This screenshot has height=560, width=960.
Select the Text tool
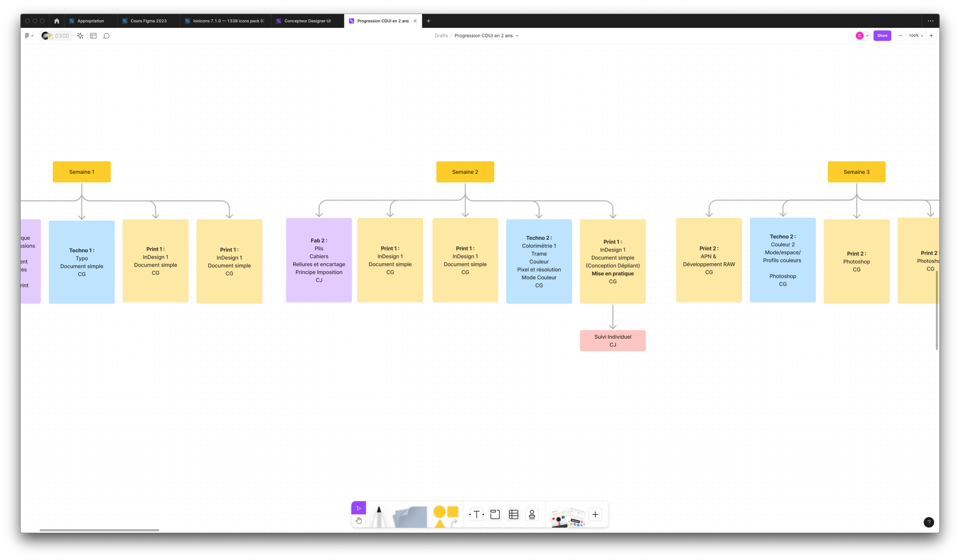476,515
